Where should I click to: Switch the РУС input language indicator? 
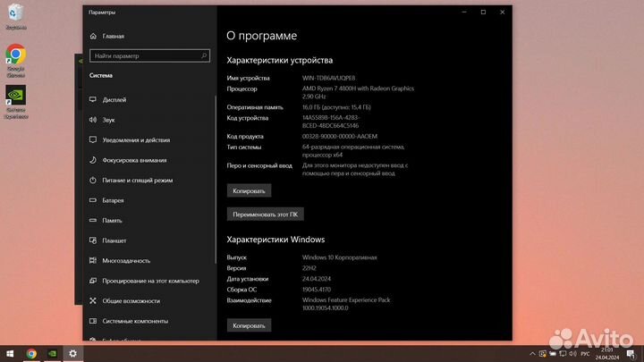pos(586,354)
